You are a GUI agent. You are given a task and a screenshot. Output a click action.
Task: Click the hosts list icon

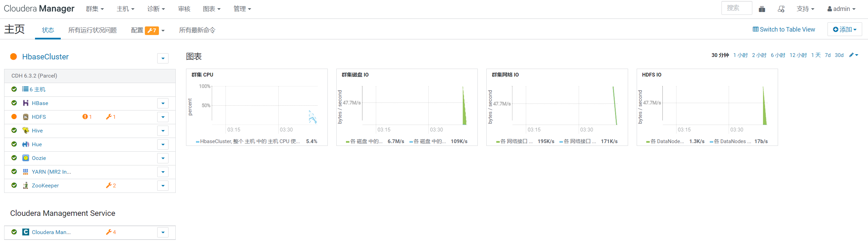tap(25, 89)
